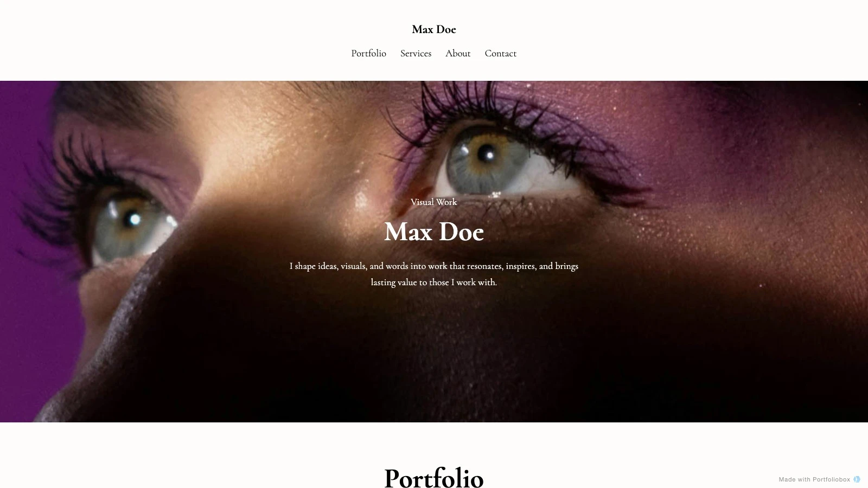Select Contact in the navigation bar
The image size is (868, 488).
(x=500, y=53)
